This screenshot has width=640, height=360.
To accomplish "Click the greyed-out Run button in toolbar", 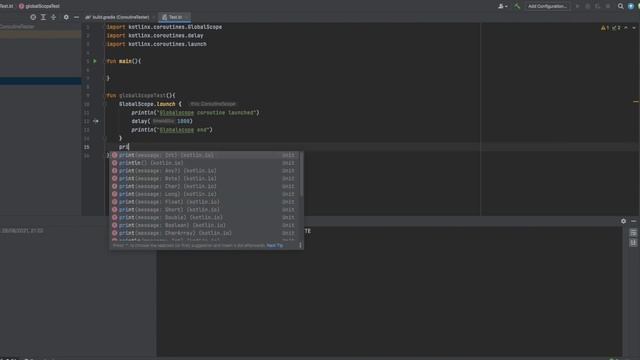I will pyautogui.click(x=577, y=6).
